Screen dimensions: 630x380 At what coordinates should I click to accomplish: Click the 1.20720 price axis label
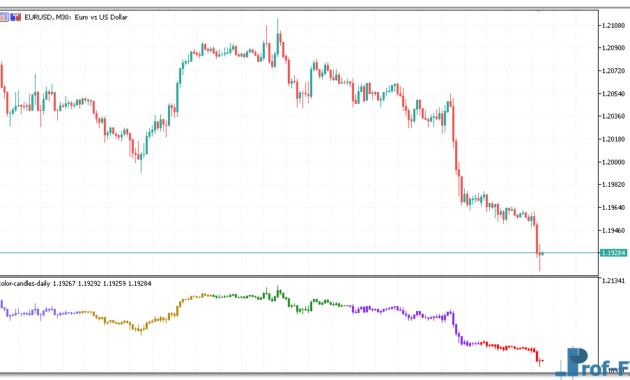tap(613, 71)
